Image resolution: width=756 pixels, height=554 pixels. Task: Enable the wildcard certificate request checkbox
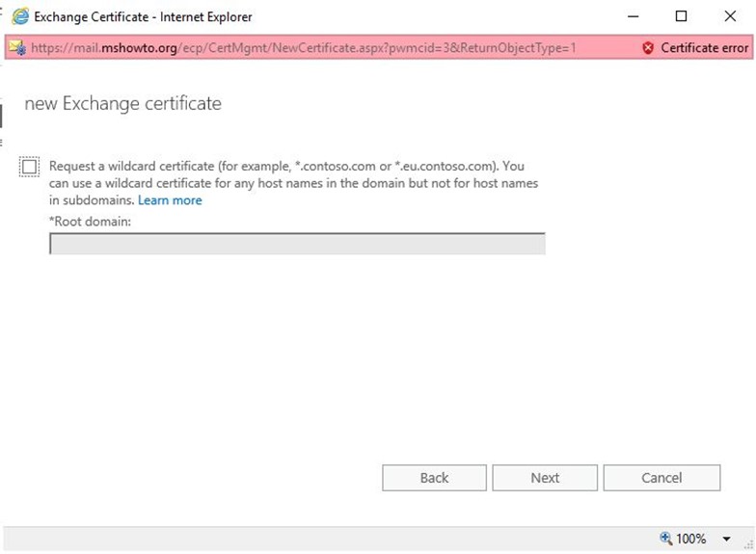[x=29, y=167]
